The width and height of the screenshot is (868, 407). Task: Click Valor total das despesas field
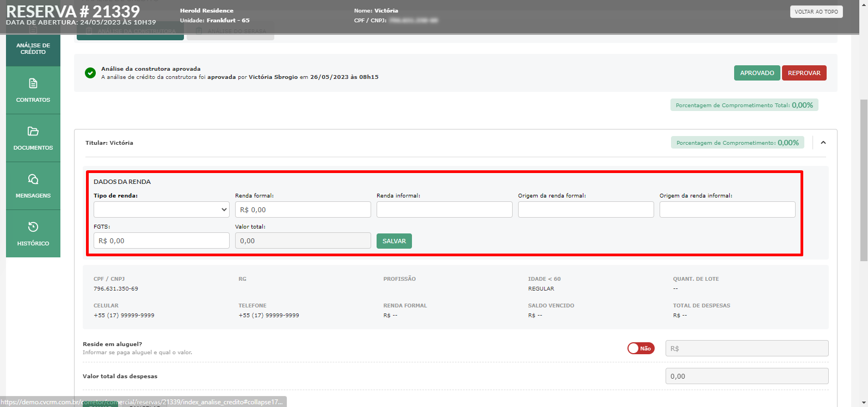click(747, 376)
